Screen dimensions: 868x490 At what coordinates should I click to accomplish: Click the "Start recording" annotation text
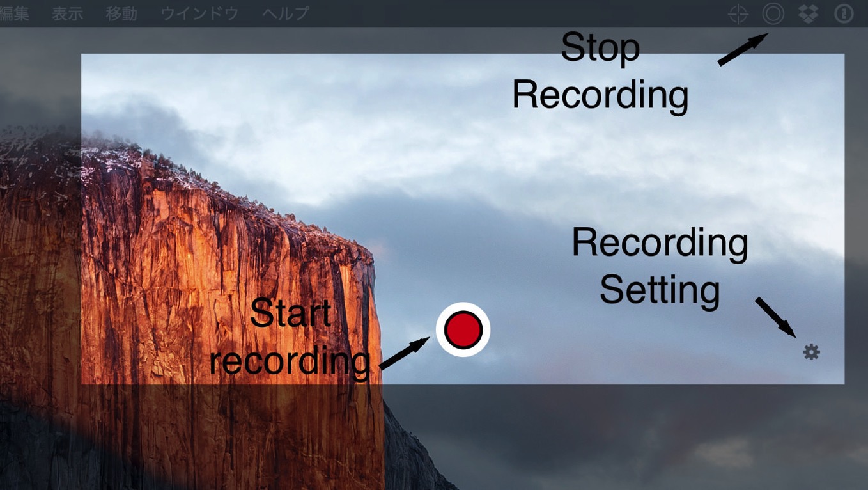pos(290,338)
